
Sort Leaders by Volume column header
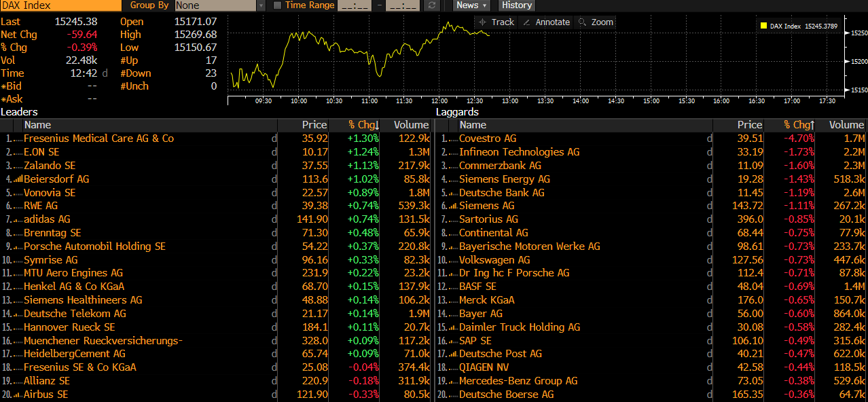[x=411, y=125]
